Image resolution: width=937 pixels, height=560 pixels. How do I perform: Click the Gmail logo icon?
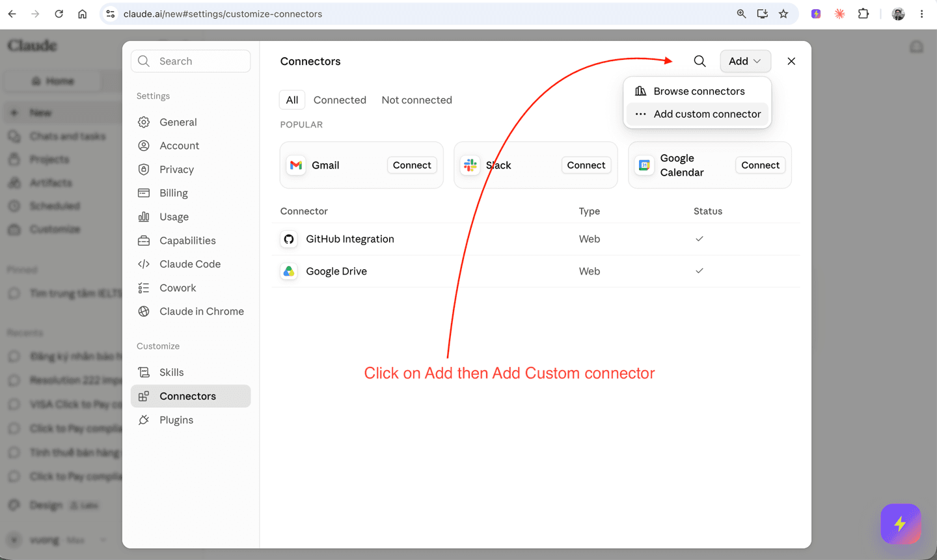coord(296,165)
